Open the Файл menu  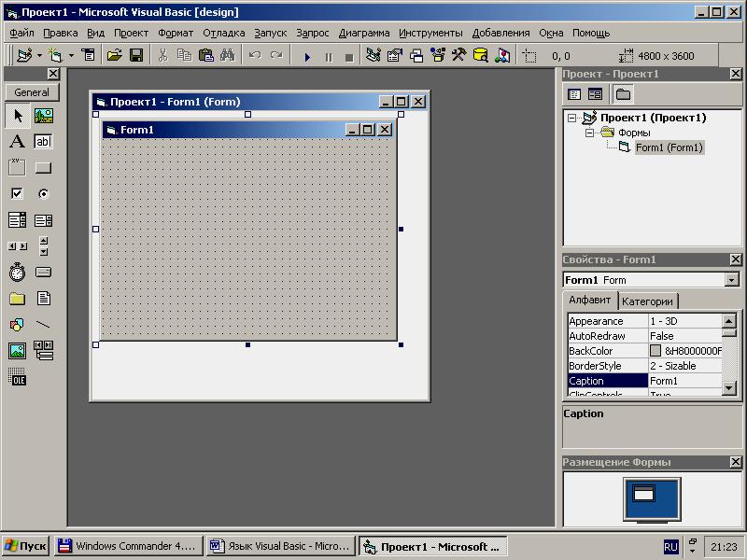coord(21,33)
